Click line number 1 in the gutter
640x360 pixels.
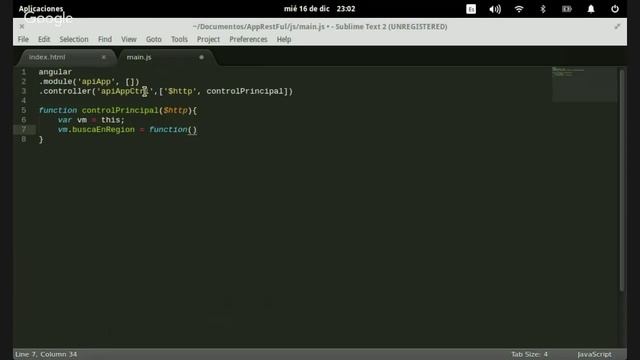[24, 72]
